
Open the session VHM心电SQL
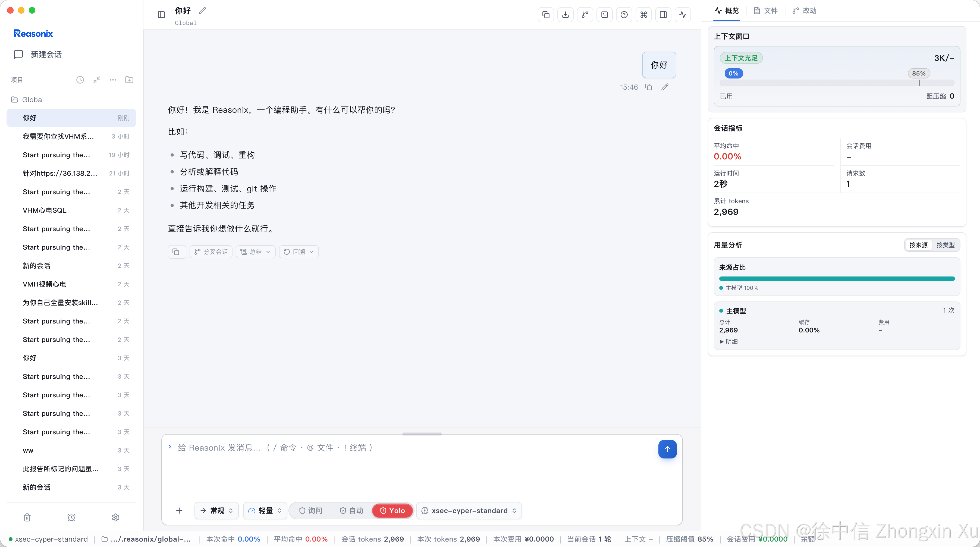click(71, 210)
